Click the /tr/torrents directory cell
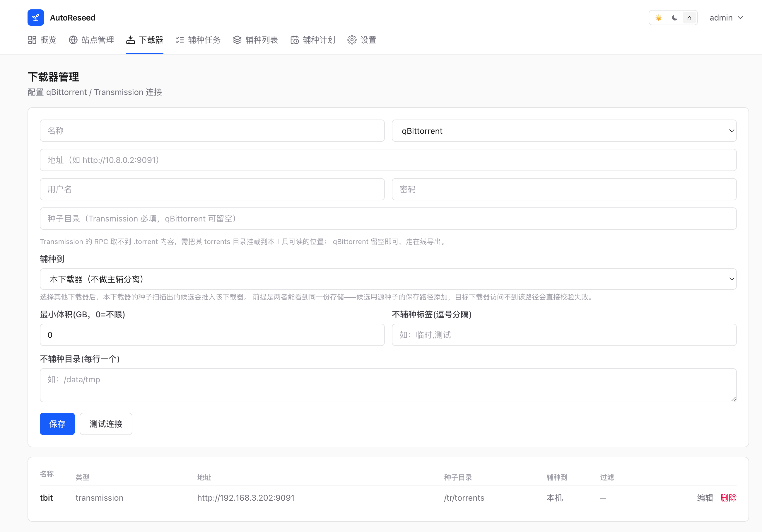The width and height of the screenshot is (762, 532). point(464,498)
